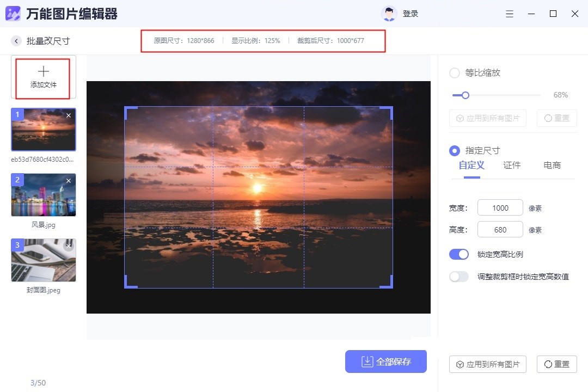
Task: Click the 登录 link in title bar
Action: tap(411, 14)
